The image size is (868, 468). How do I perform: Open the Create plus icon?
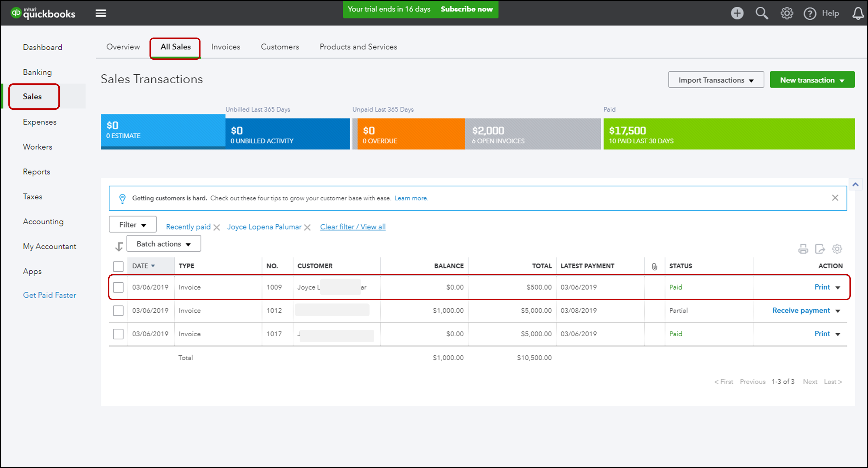point(737,13)
